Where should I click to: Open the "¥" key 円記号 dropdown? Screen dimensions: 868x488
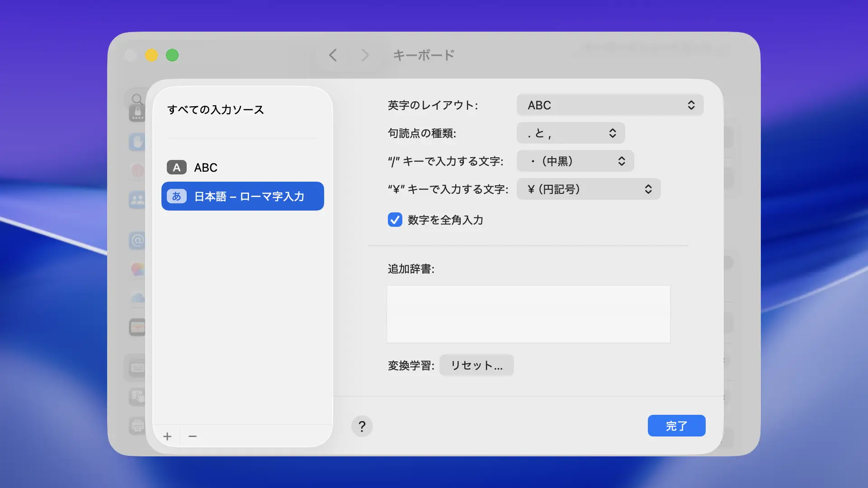[x=588, y=189]
